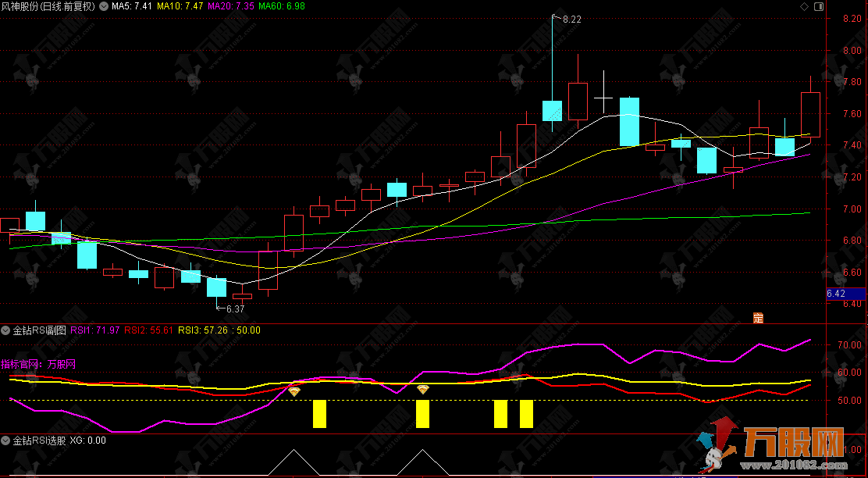
Task: Click the MA5: 7.41 moving average label
Action: pyautogui.click(x=132, y=6)
